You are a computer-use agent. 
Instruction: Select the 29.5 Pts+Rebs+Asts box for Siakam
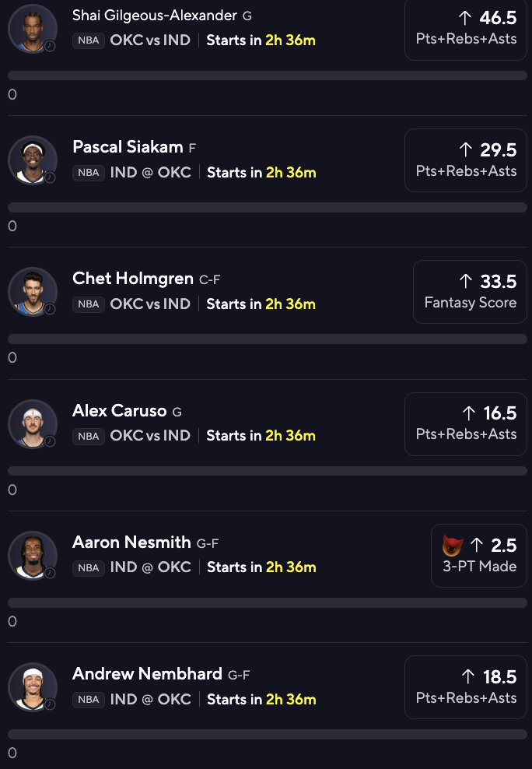[465, 160]
